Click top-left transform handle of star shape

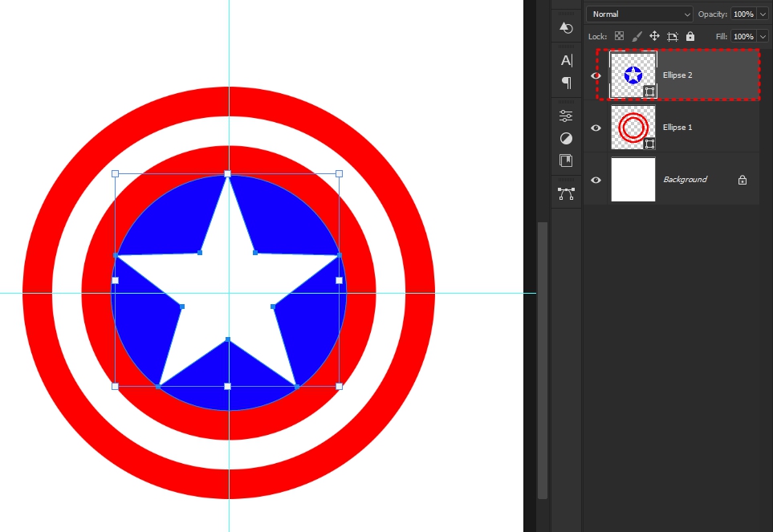point(116,173)
